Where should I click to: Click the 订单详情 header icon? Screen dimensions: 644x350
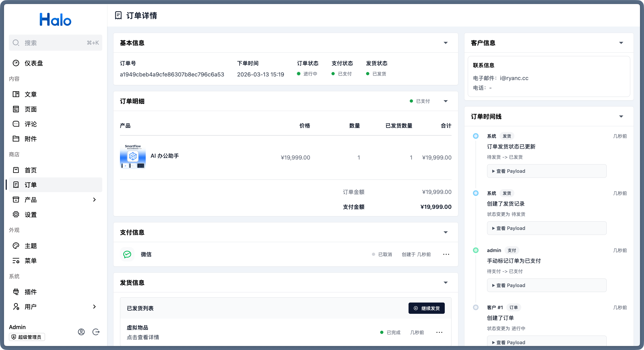pyautogui.click(x=118, y=15)
